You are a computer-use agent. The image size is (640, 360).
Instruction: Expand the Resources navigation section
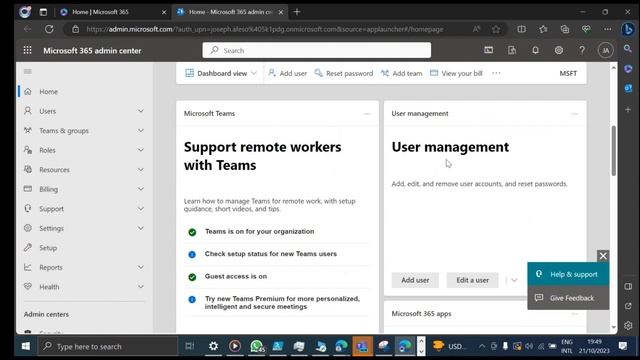click(141, 169)
